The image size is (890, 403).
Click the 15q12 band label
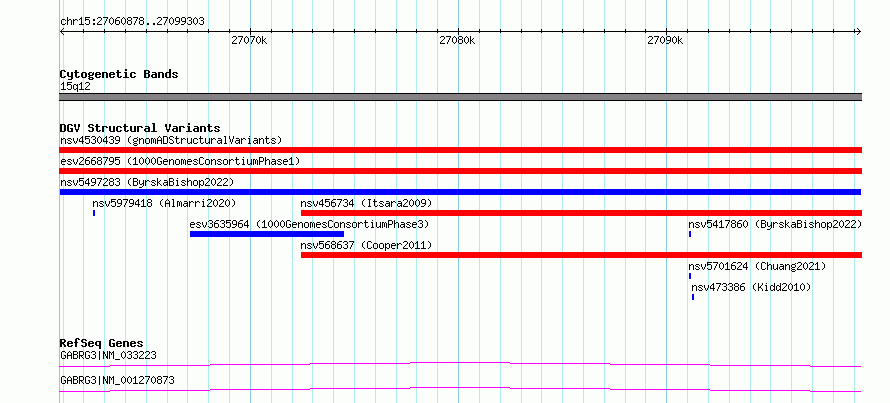[x=75, y=86]
